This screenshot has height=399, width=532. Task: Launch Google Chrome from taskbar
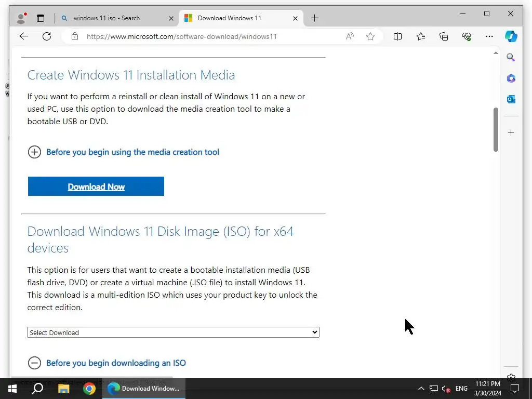tap(89, 389)
